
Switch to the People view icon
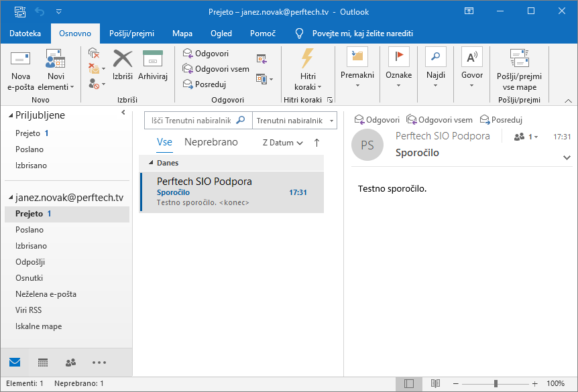click(71, 363)
